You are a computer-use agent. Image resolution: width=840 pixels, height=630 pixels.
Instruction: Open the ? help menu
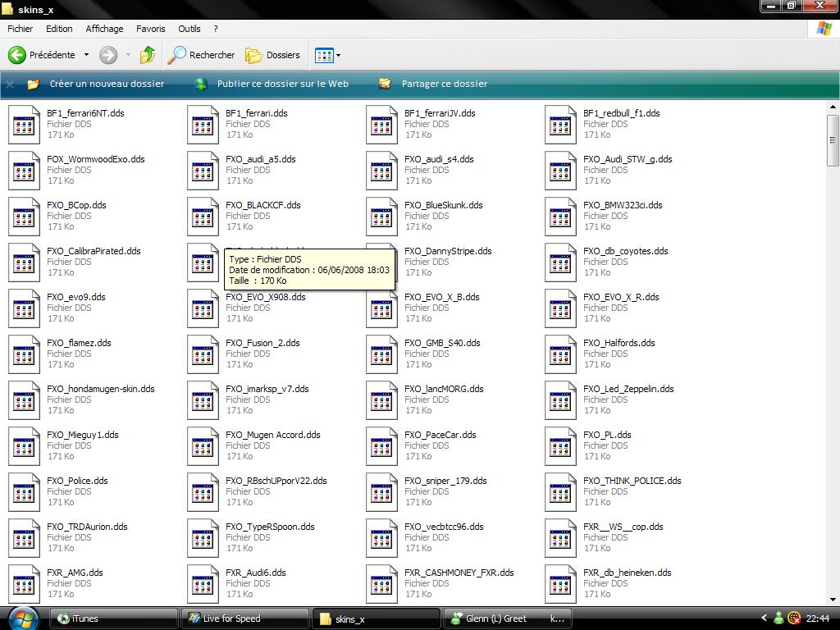tap(216, 29)
